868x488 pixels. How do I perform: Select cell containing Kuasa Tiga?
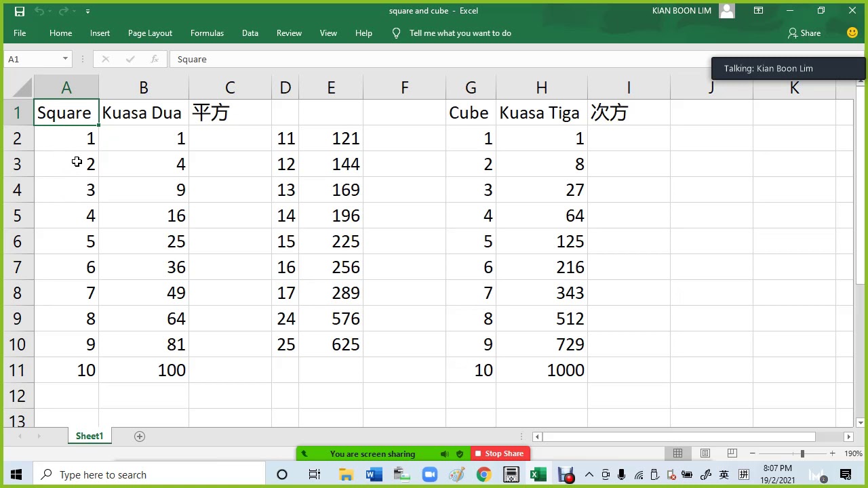541,113
